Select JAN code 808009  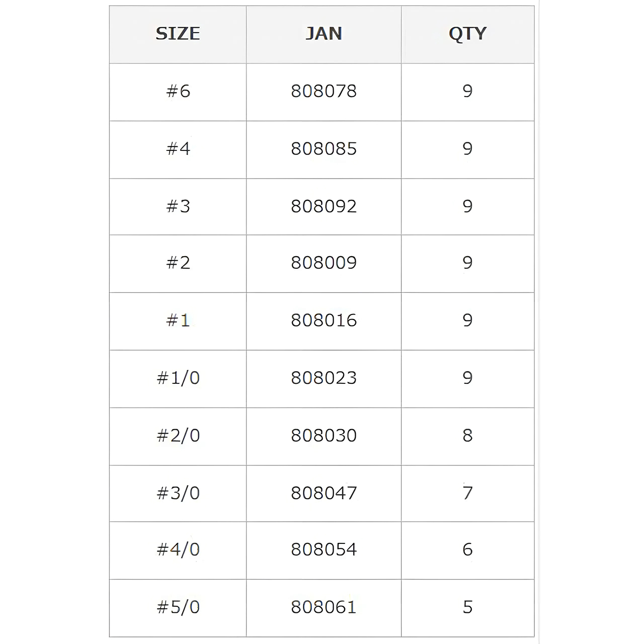coord(324,263)
